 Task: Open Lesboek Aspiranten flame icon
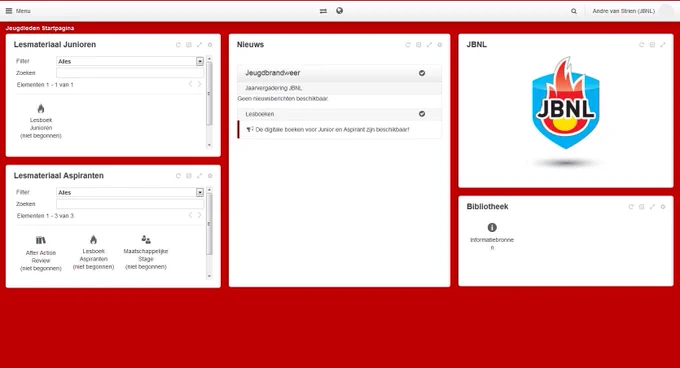[93, 239]
